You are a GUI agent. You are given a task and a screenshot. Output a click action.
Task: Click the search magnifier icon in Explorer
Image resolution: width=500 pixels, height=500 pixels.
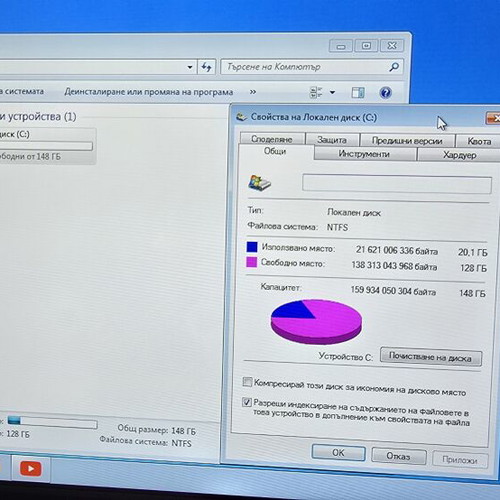[x=394, y=67]
